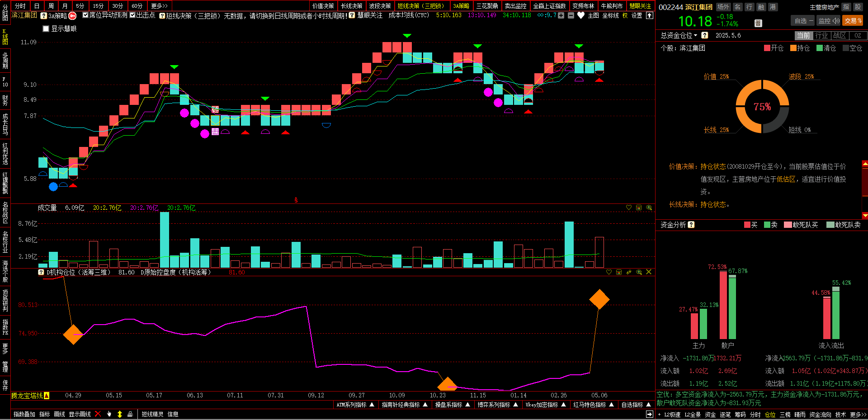Image resolution: width=868 pixels, height=420 pixels.
Task: Click heart icon in D机构仓位 panel header
Action: [x=609, y=272]
